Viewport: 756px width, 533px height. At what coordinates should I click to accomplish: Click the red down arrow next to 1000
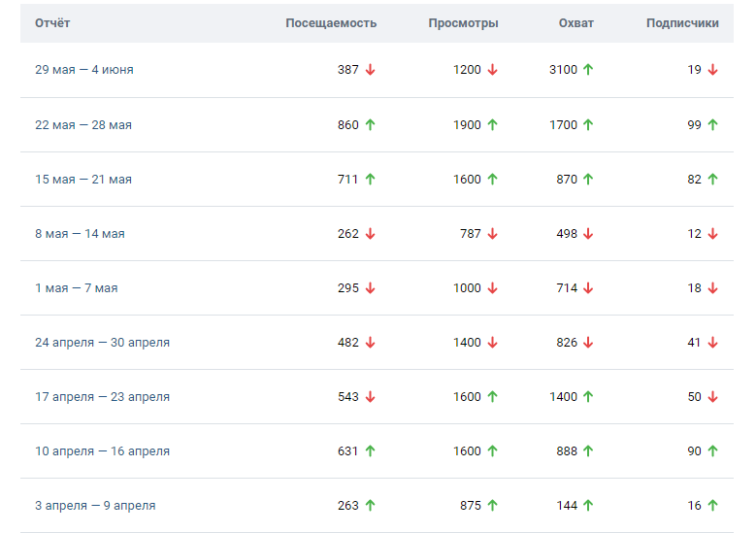click(x=492, y=288)
